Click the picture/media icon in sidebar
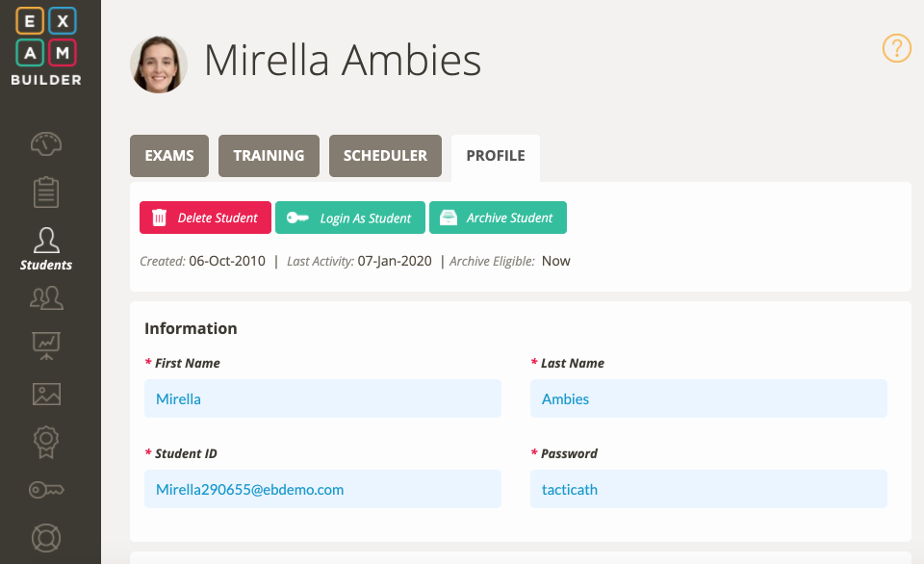This screenshot has height=564, width=924. 45,394
